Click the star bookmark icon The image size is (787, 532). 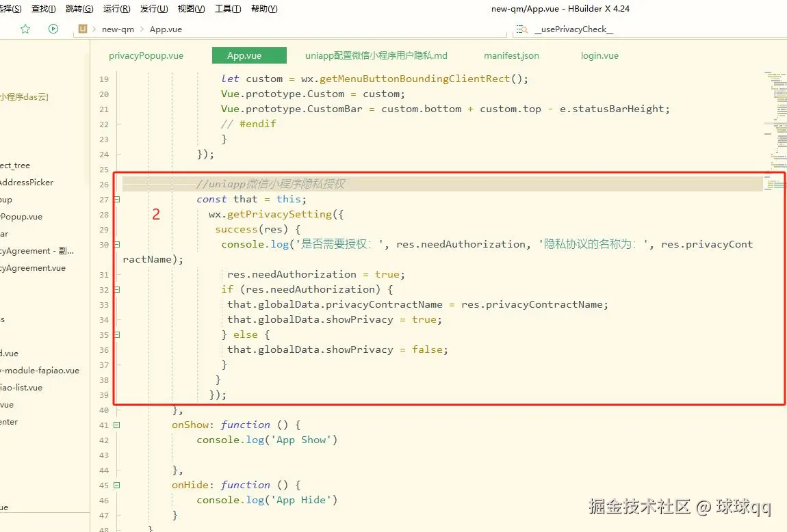pos(25,29)
